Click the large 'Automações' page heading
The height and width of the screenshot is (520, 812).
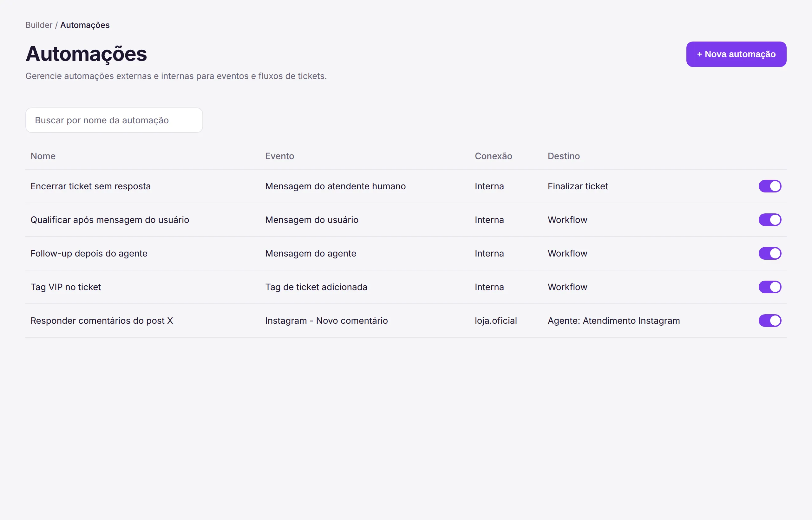87,54
